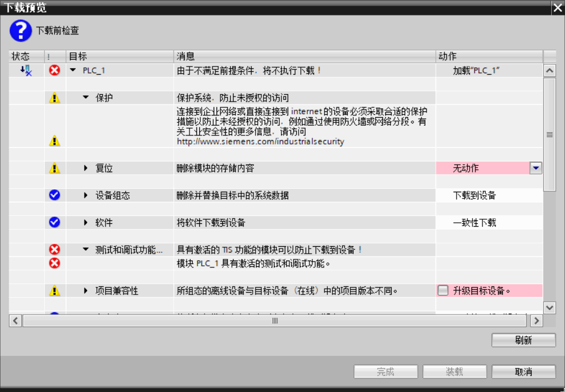Click the red error icon on PLC_1 row
565x392 pixels.
(55, 70)
